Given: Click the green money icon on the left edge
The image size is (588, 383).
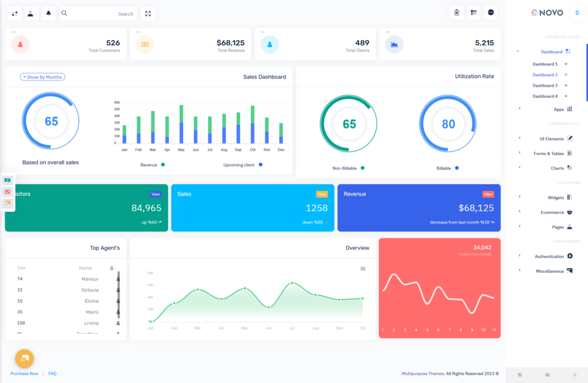Looking at the screenshot, I should [x=8, y=180].
